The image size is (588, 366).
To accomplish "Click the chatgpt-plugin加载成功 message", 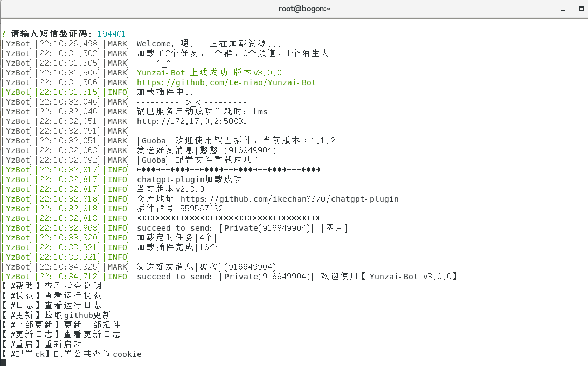I will point(189,179).
